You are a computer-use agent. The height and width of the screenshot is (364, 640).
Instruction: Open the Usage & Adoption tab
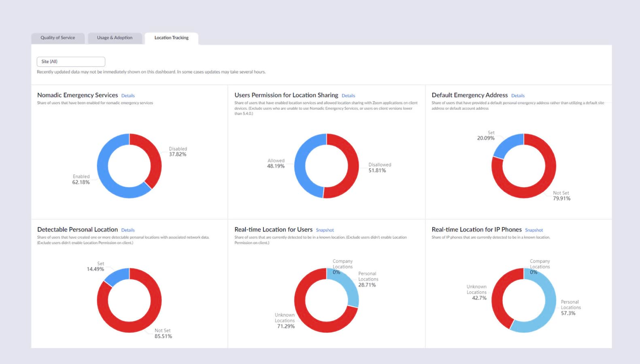(x=115, y=38)
